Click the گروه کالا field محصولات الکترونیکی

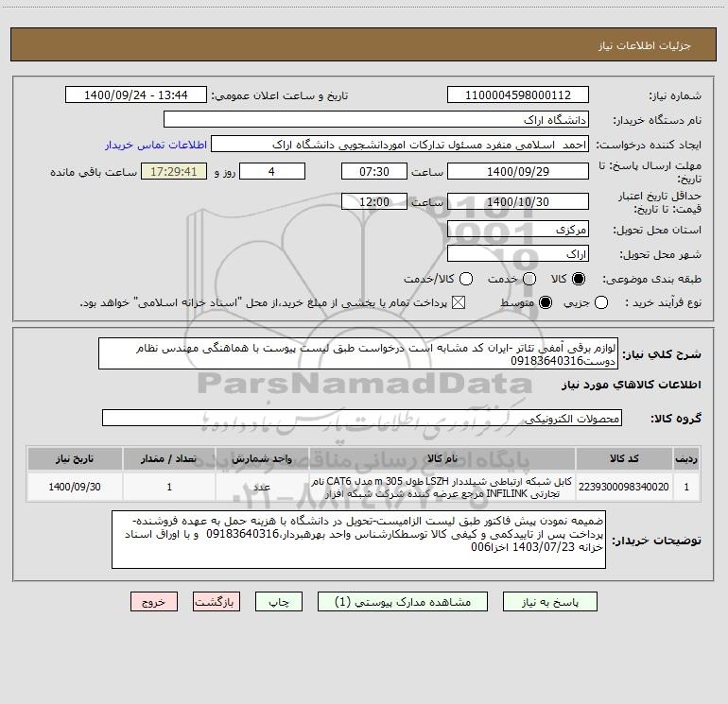(362, 418)
